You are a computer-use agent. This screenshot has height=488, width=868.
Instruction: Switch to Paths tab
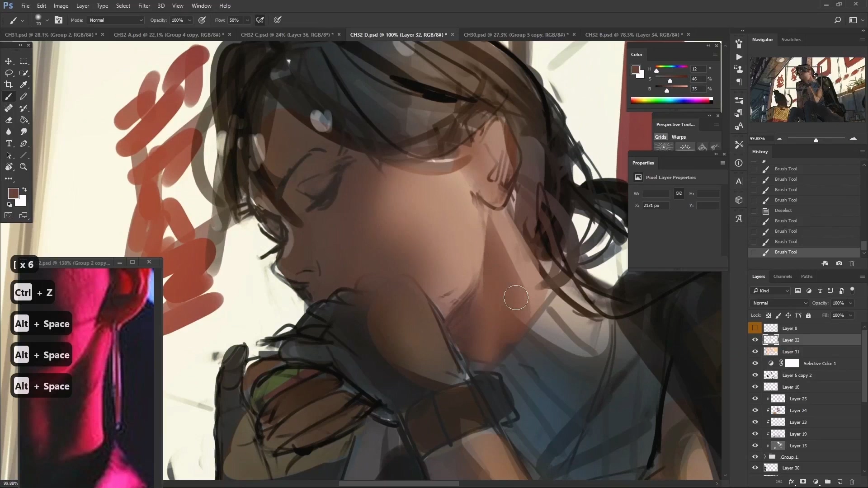(807, 277)
